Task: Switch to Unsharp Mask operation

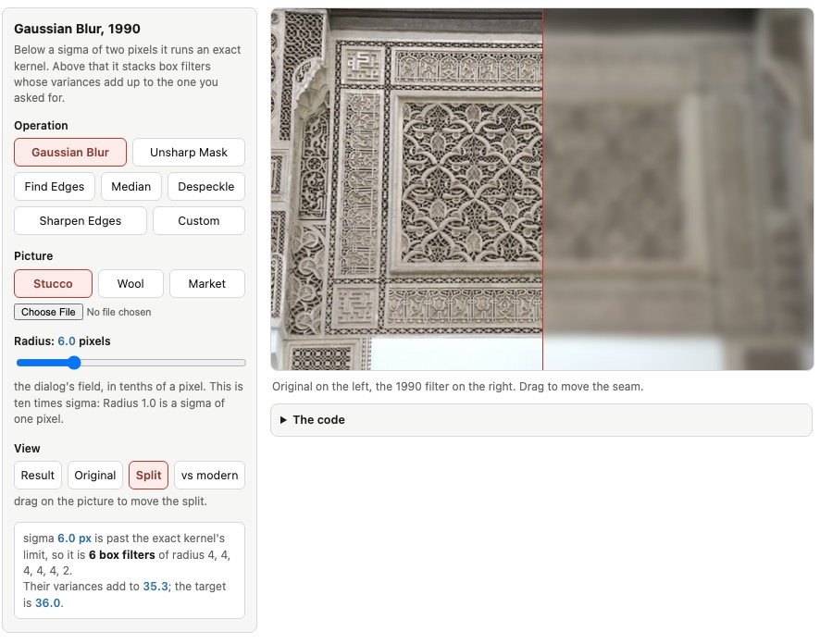Action: [x=188, y=152]
